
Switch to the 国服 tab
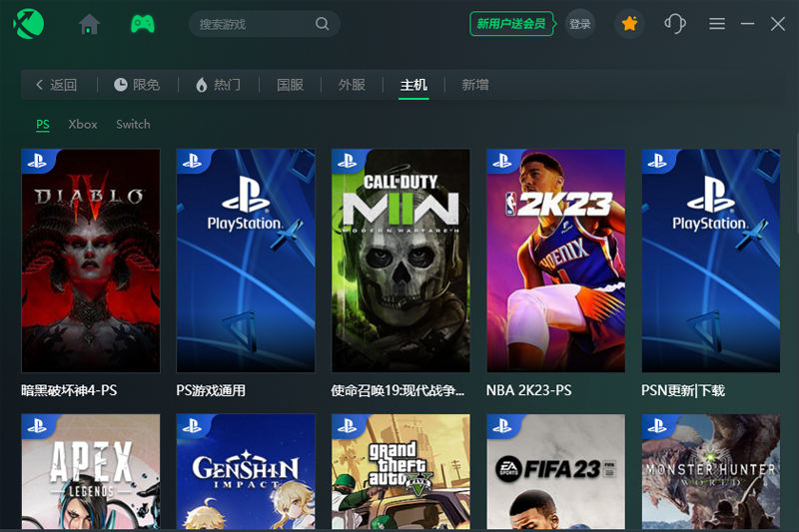coord(290,85)
